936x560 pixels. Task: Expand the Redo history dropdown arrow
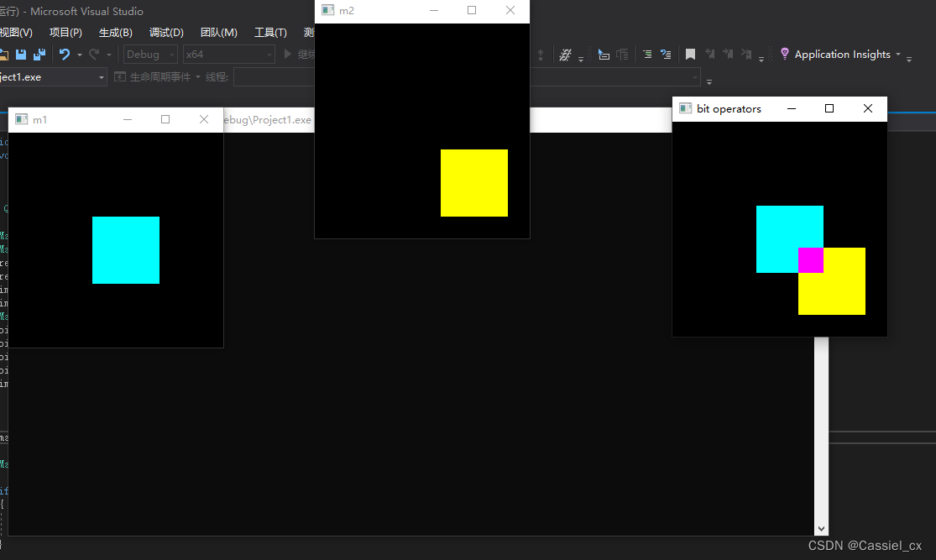108,55
